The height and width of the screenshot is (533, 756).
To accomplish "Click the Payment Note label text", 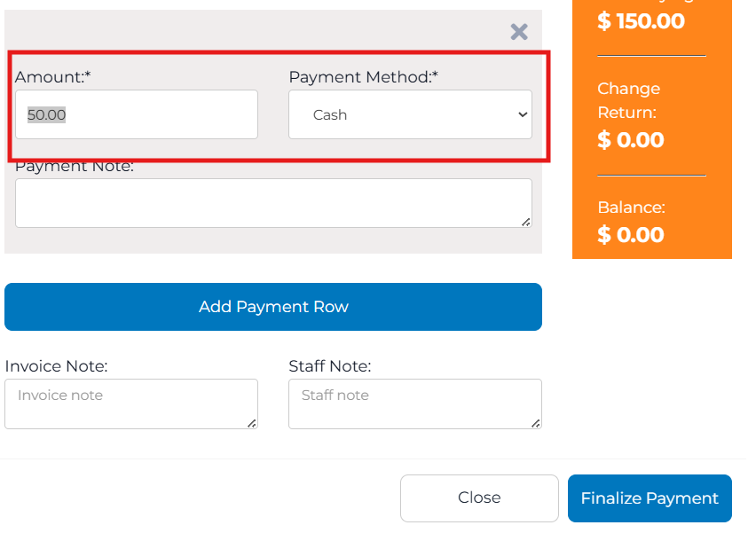I will 75,167.
